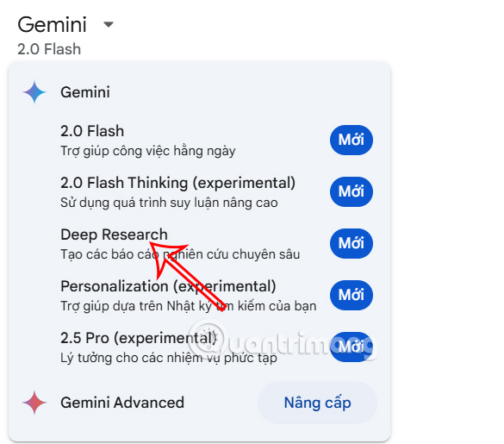The height and width of the screenshot is (444, 504).
Task: Click the Mới badge beside 2.5 Pro
Action: pos(352,347)
